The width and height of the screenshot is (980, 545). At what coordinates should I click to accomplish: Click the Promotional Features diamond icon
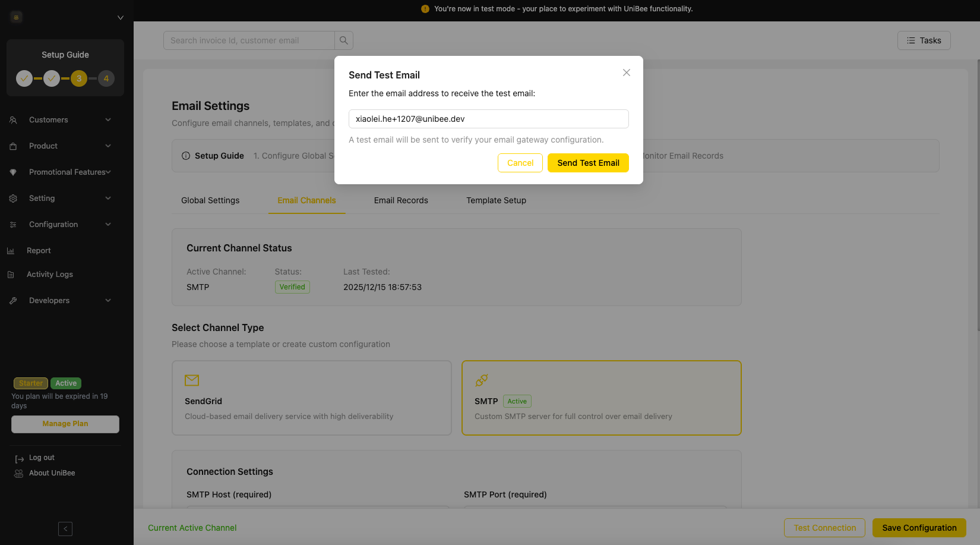pyautogui.click(x=13, y=172)
